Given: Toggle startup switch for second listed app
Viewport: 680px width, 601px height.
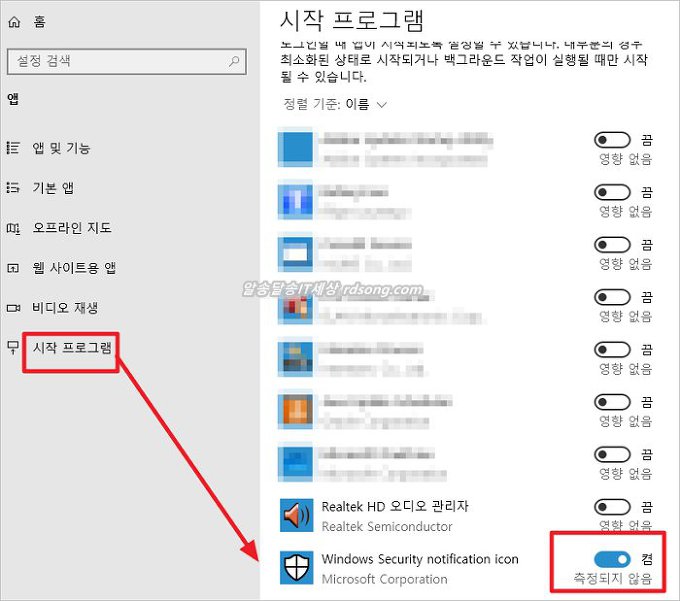Looking at the screenshot, I should [612, 193].
